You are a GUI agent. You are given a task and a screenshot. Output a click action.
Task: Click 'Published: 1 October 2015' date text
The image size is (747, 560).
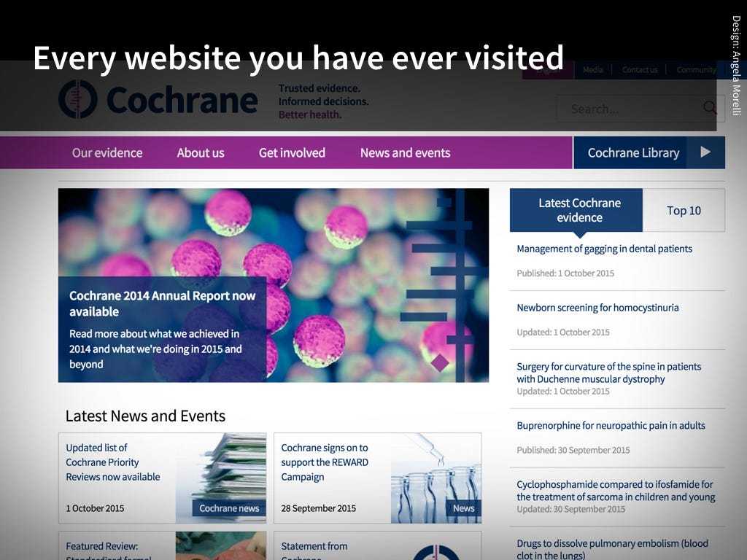565,273
